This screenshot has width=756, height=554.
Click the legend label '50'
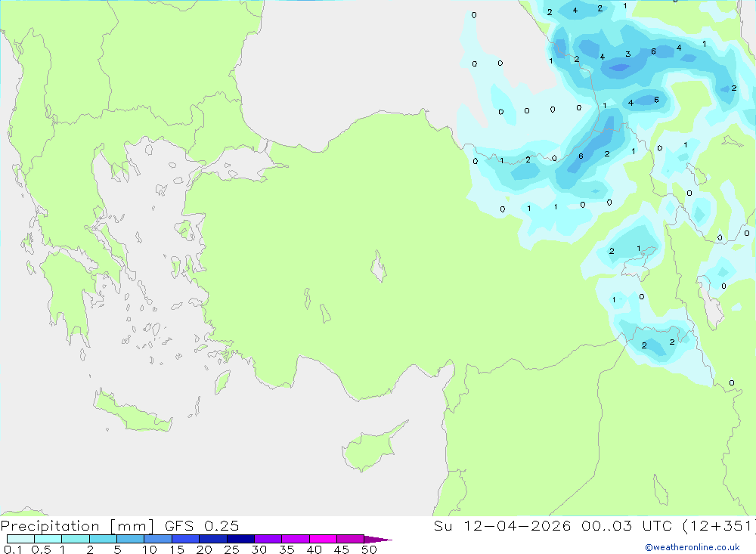pos(369,549)
